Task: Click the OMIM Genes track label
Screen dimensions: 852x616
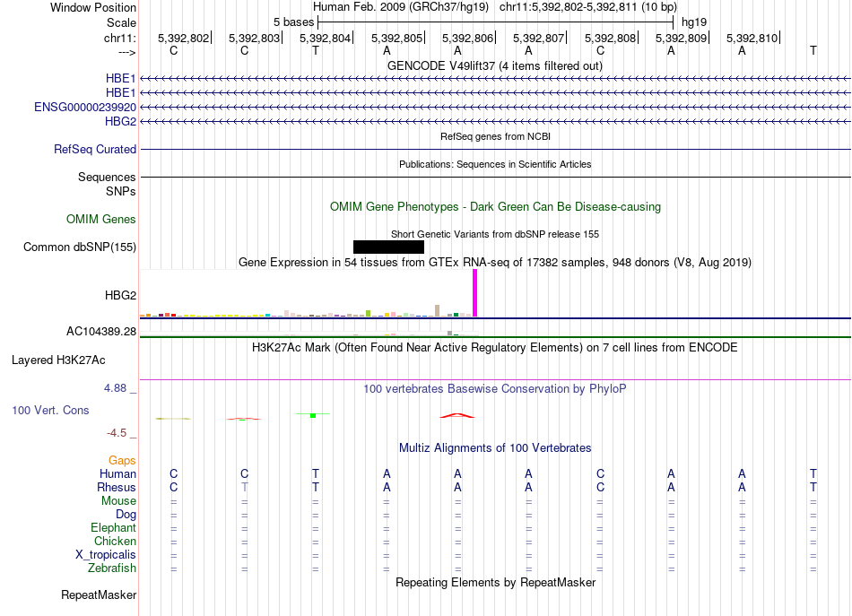Action: 101,219
